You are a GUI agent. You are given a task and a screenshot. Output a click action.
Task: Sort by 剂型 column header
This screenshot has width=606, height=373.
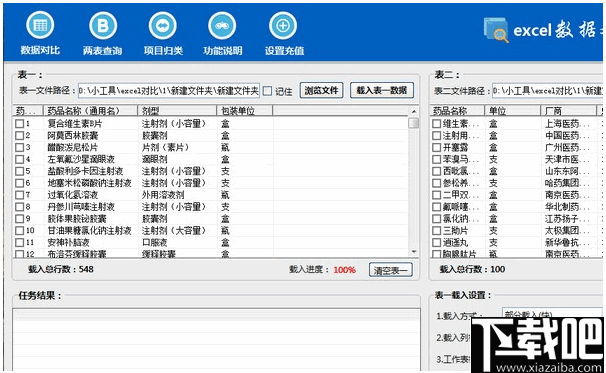(x=177, y=111)
